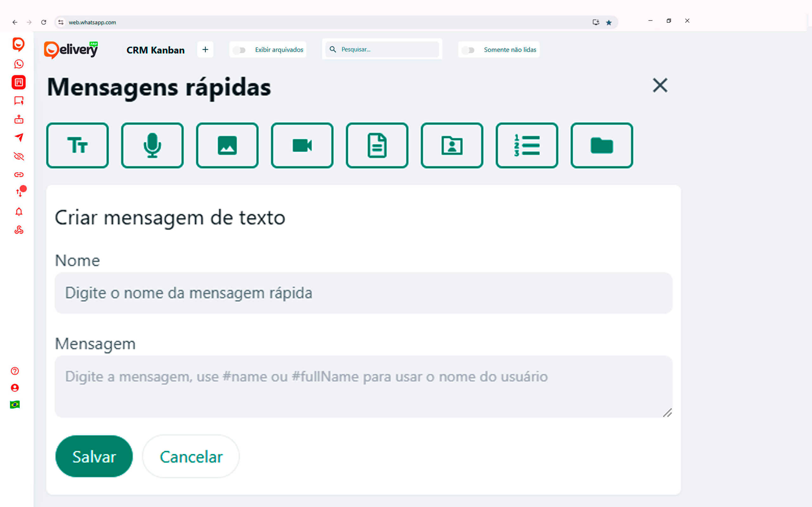Select the numbered list message type
Image resolution: width=812 pixels, height=507 pixels.
527,145
